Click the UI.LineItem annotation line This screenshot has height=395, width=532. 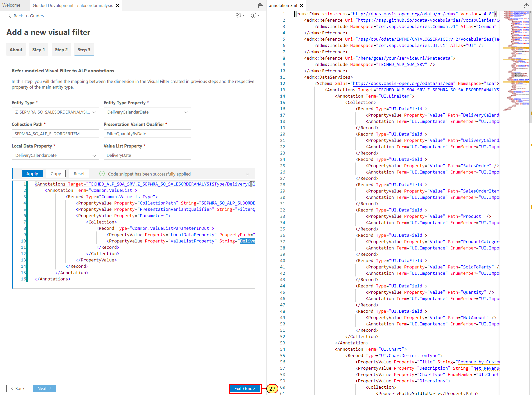click(375, 96)
